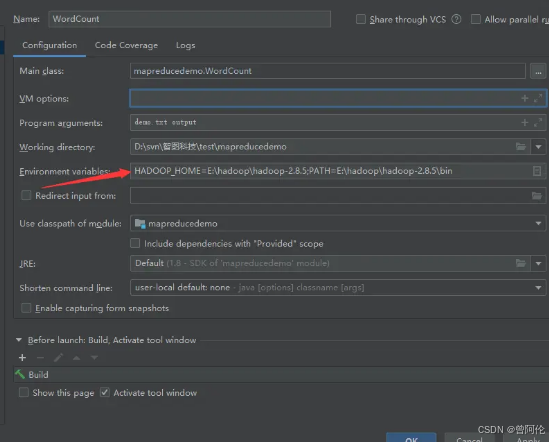Switch to Code Coverage tab
This screenshot has height=442, width=549.
tap(126, 45)
